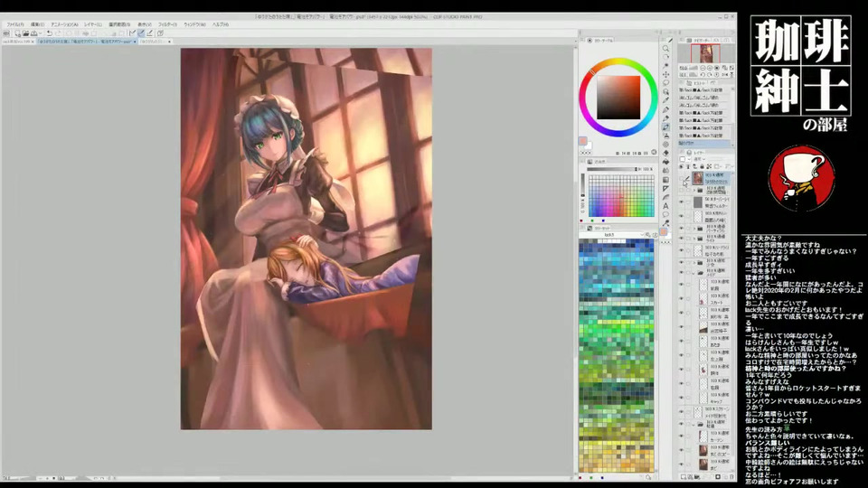Open the layer blending mode dropdown (通常)
Image resolution: width=868 pixels, height=488 pixels.
700,159
